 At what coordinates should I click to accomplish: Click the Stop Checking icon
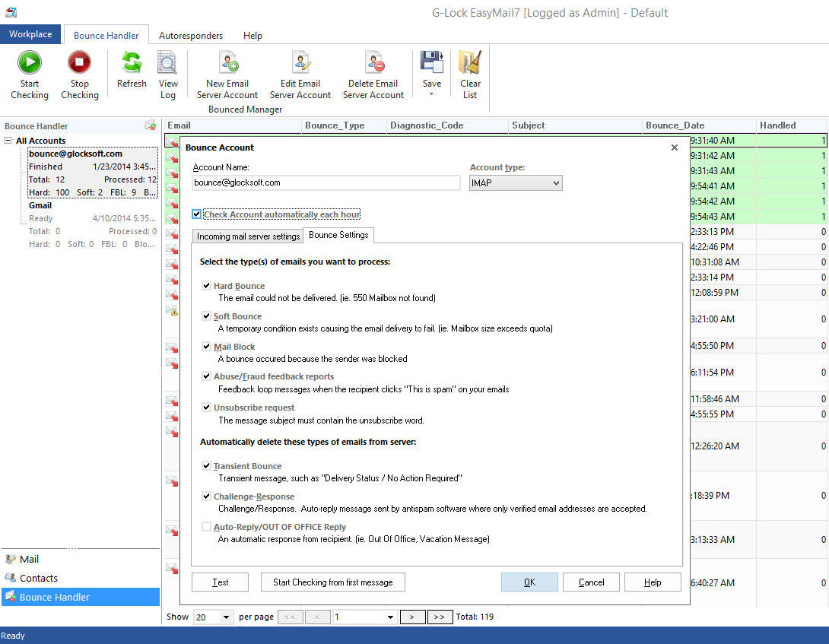pos(79,62)
